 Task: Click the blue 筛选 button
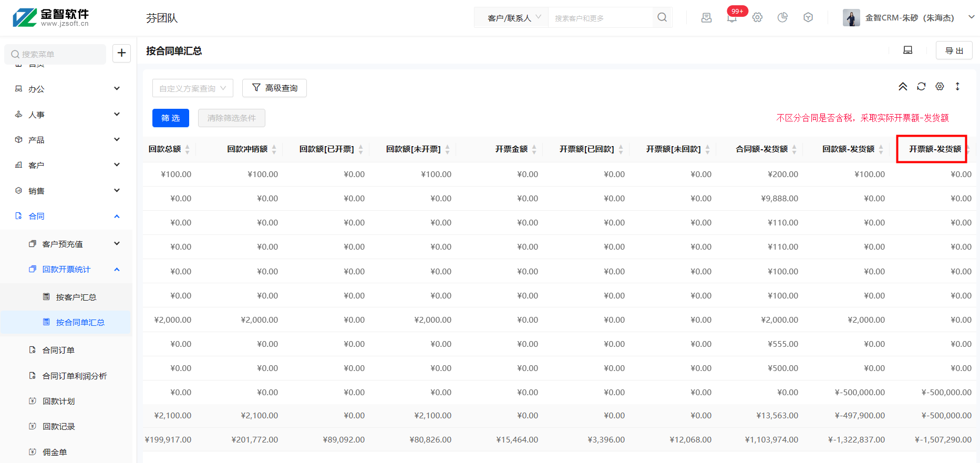171,118
